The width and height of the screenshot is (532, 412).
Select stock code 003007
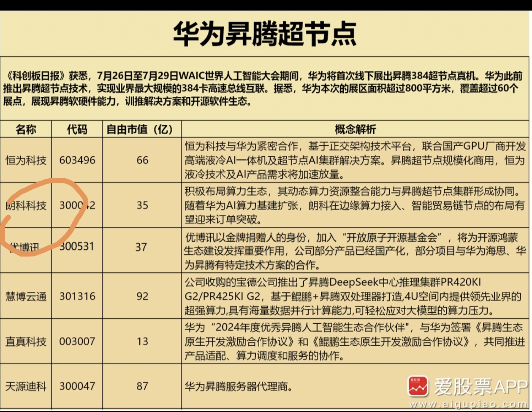(x=77, y=341)
